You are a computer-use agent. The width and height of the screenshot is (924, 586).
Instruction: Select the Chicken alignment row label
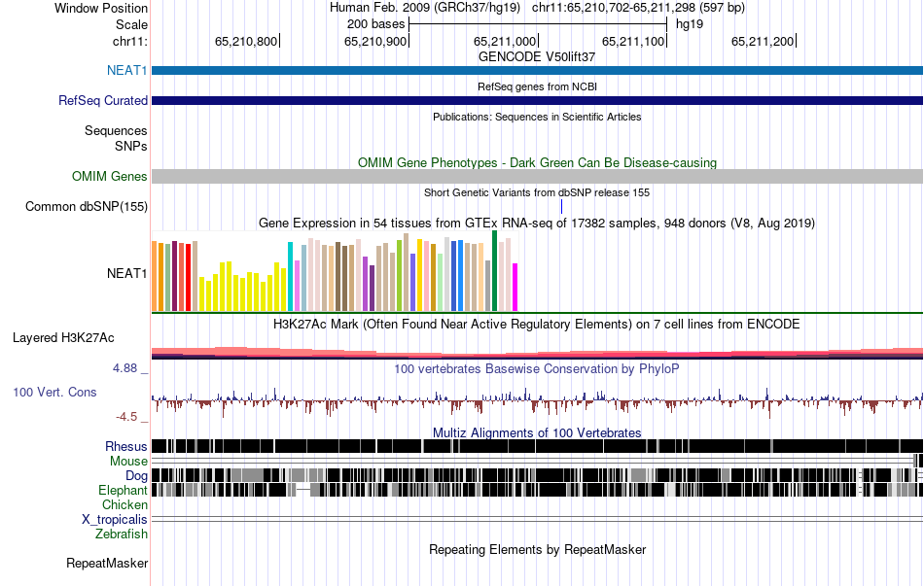coord(124,504)
